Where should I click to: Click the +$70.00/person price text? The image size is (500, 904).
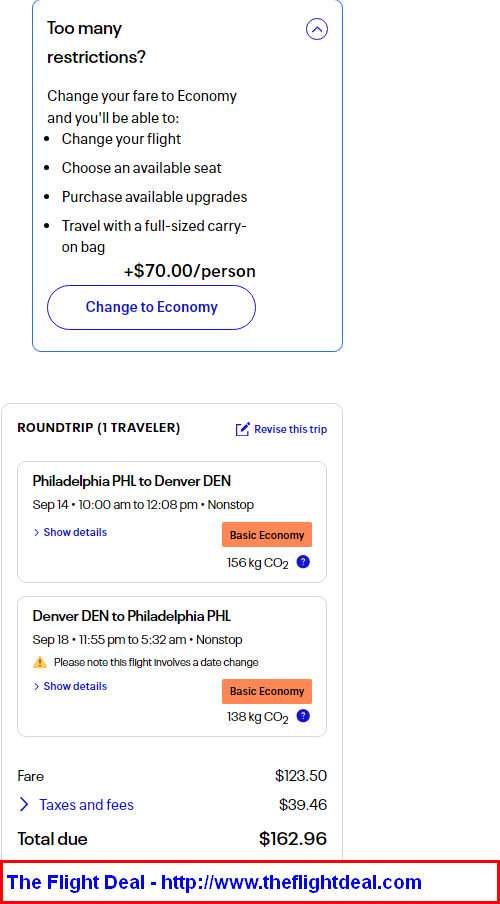[x=190, y=272]
